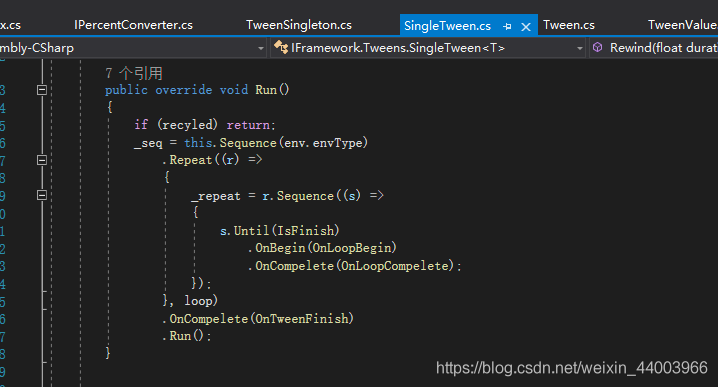Open the Assembly-CSharp project dropdown
Screen dimensions: 718x387
(261, 48)
